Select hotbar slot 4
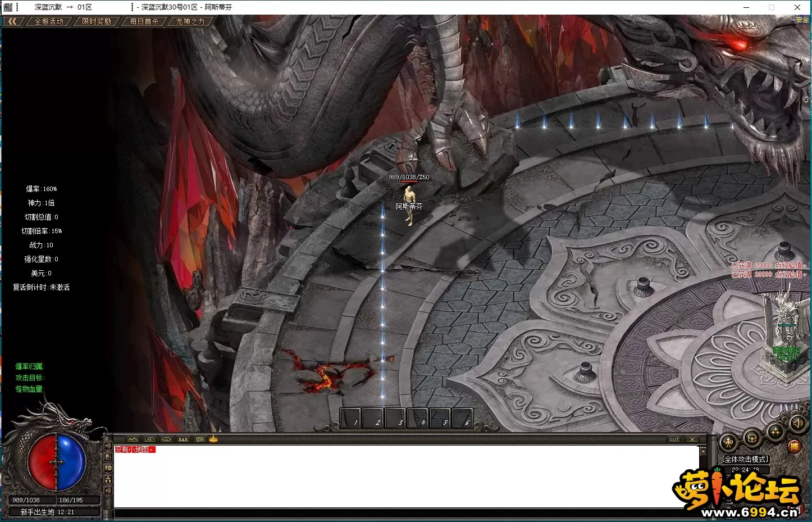812x522 pixels. point(418,419)
